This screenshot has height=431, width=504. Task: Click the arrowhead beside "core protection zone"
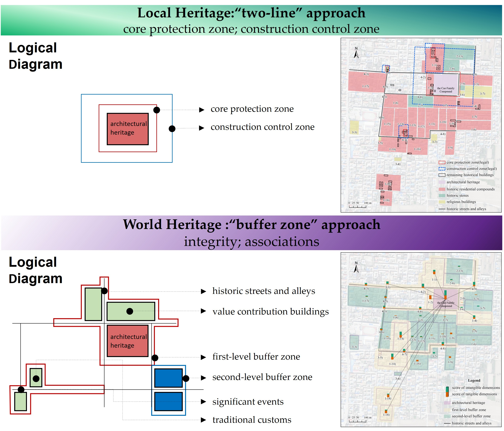[201, 110]
